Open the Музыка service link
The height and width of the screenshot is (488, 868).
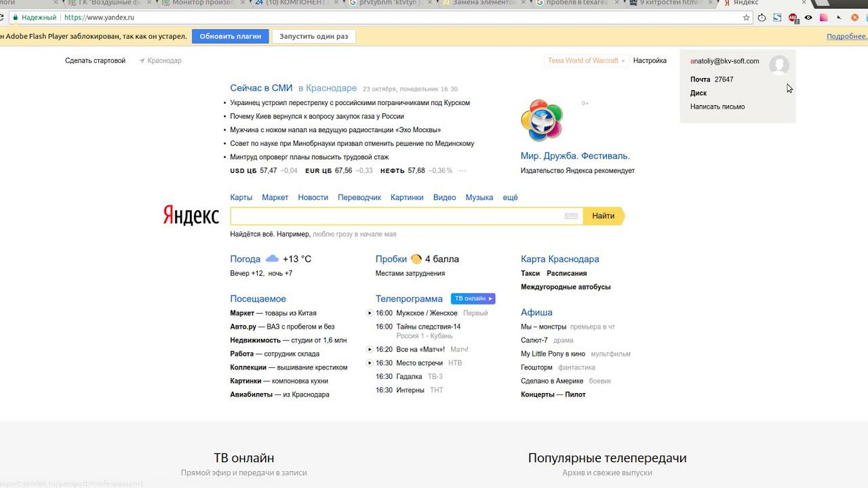(479, 198)
